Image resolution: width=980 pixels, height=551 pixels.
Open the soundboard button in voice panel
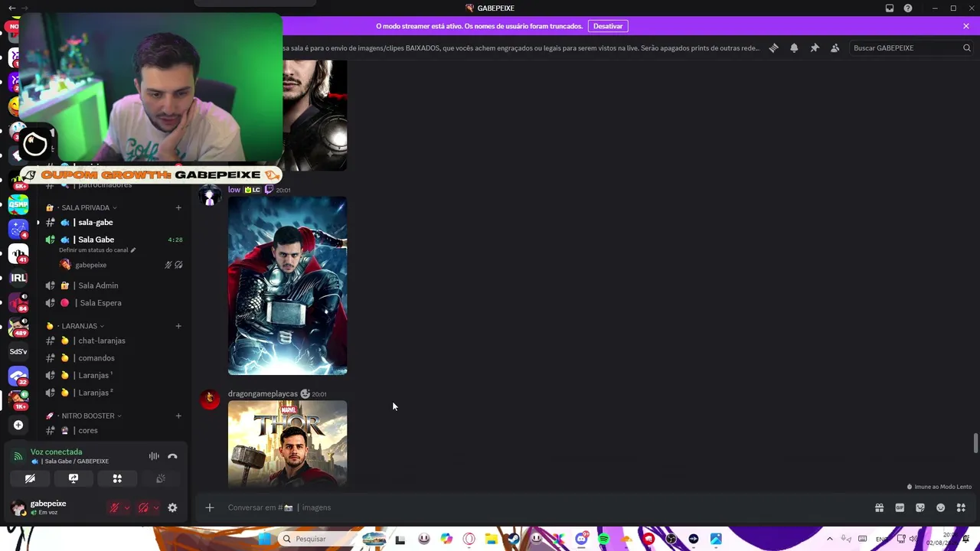(x=161, y=478)
